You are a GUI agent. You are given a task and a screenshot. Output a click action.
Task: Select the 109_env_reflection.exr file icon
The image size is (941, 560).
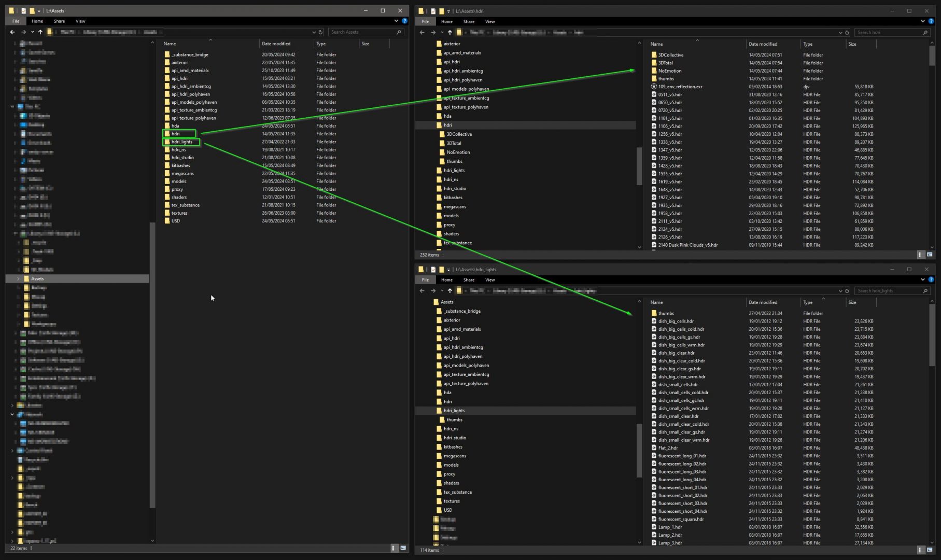[x=654, y=87]
